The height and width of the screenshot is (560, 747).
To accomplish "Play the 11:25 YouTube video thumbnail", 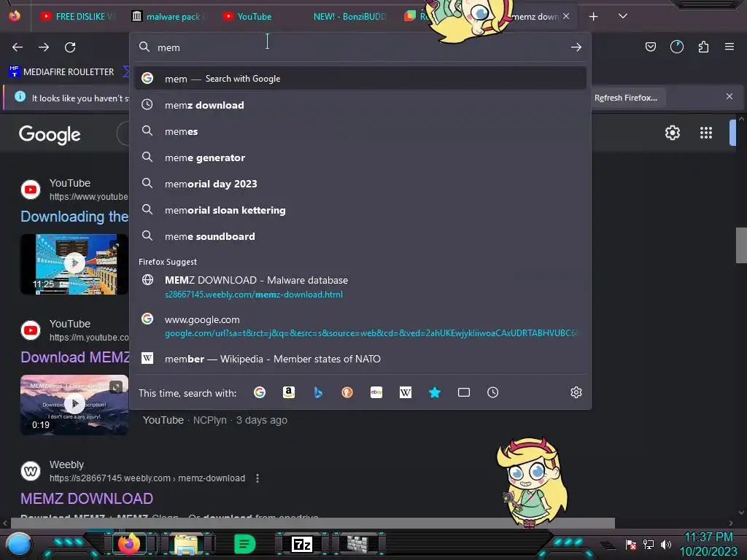I will (x=74, y=264).
